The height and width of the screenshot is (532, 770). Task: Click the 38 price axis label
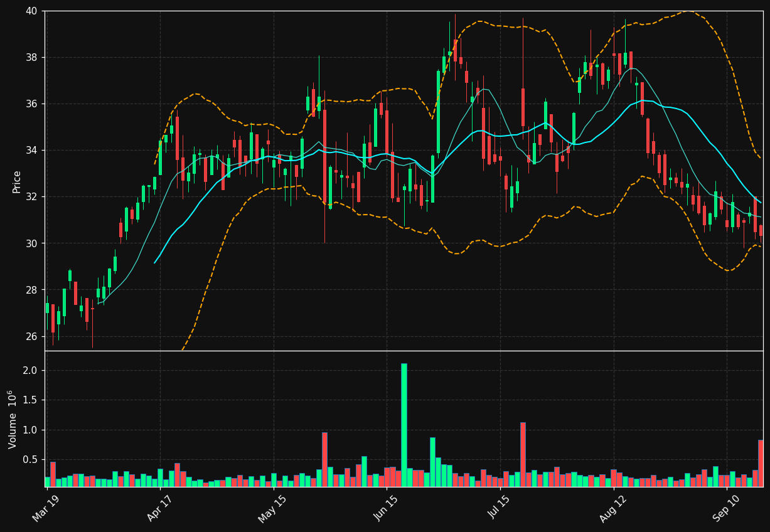pyautogui.click(x=31, y=57)
